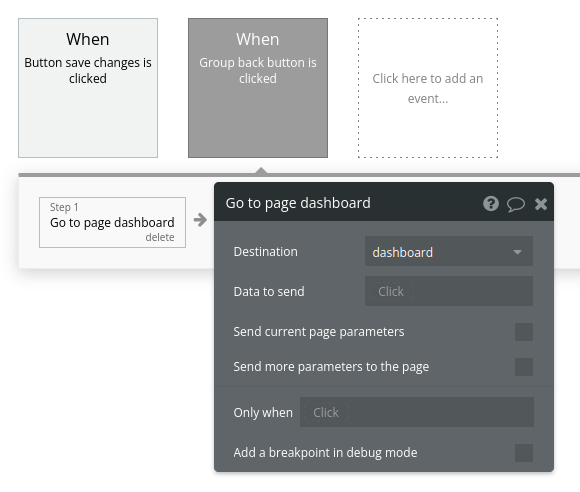Click the Destination label
This screenshot has height=492, width=580.
pos(266,252)
